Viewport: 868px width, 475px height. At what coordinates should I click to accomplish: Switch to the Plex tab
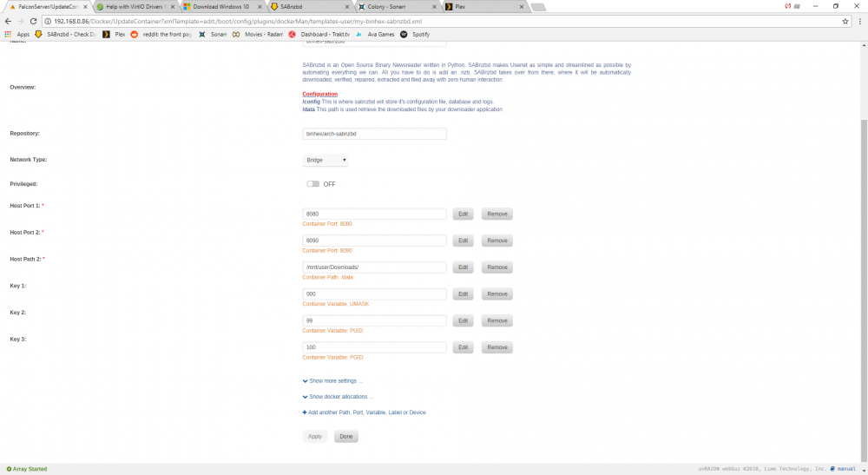pos(485,7)
